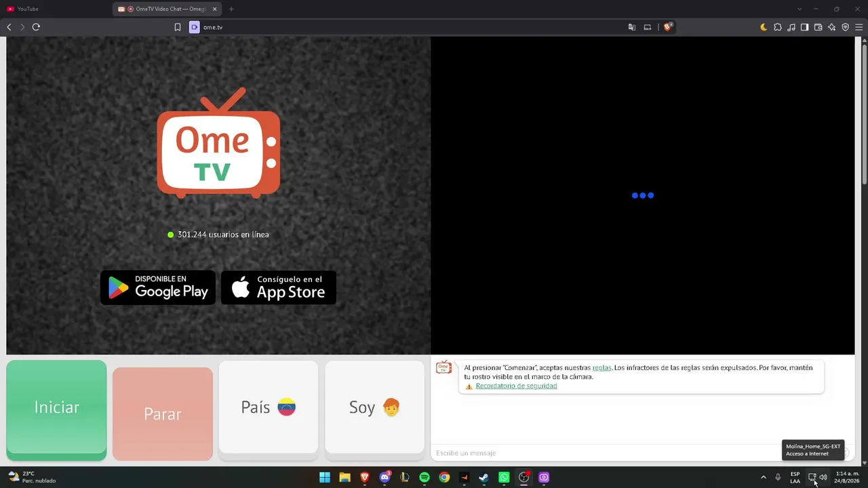The width and height of the screenshot is (868, 488).
Task: Select the OmeTV Video Chat tab
Action: point(167,9)
